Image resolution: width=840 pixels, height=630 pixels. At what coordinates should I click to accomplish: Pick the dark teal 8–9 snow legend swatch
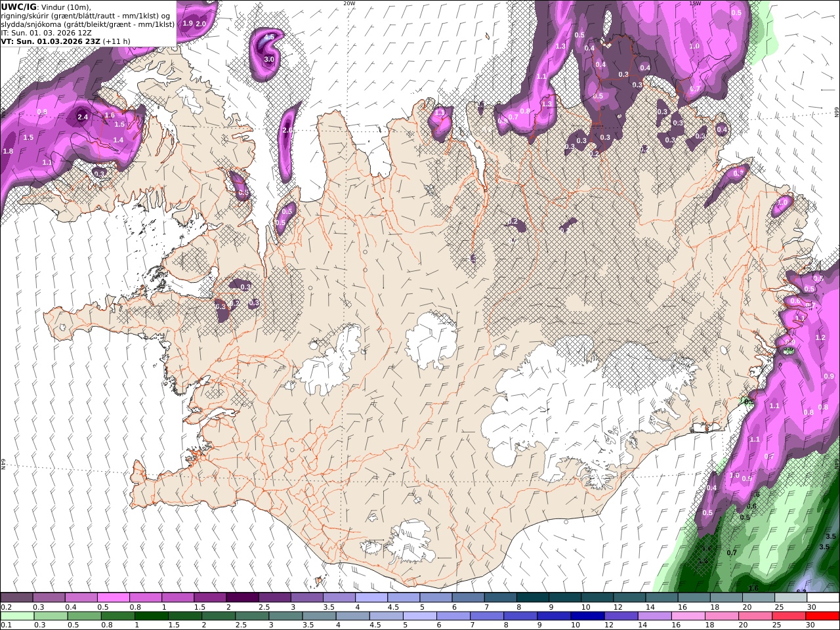pos(532,598)
